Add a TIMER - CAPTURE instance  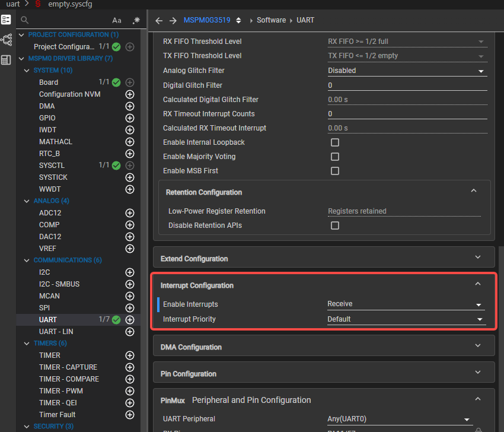[x=129, y=367]
